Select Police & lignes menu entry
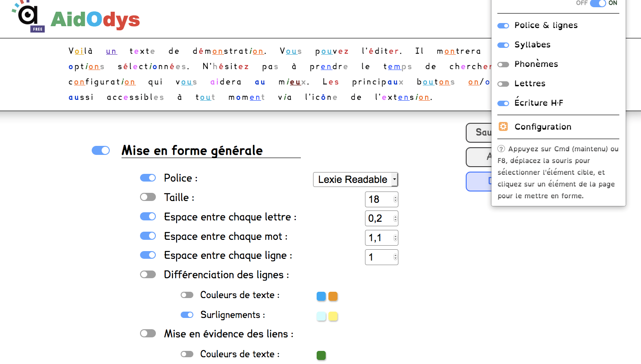 (x=546, y=26)
